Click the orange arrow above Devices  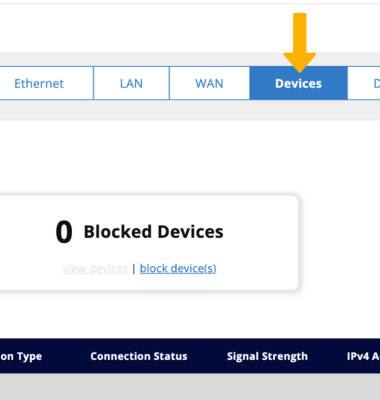299,42
